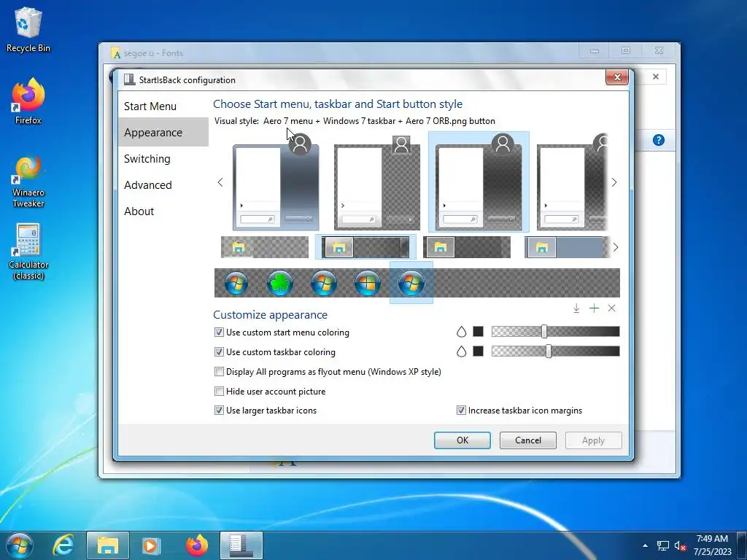The width and height of the screenshot is (747, 560).
Task: Select the fully transparent taskbar style preview
Action: tap(264, 247)
